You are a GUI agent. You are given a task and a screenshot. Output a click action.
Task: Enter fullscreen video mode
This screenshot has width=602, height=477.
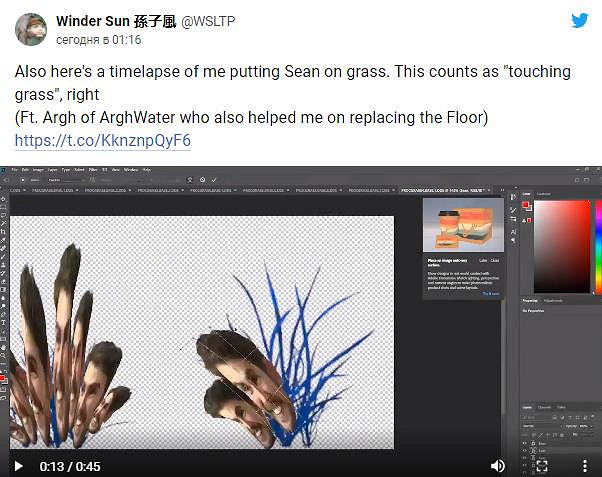pos(542,465)
